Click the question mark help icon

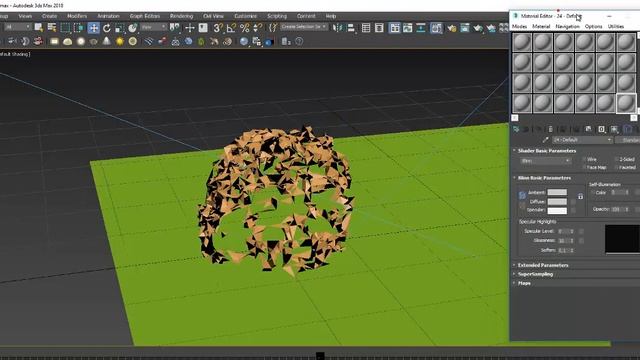pos(299,41)
